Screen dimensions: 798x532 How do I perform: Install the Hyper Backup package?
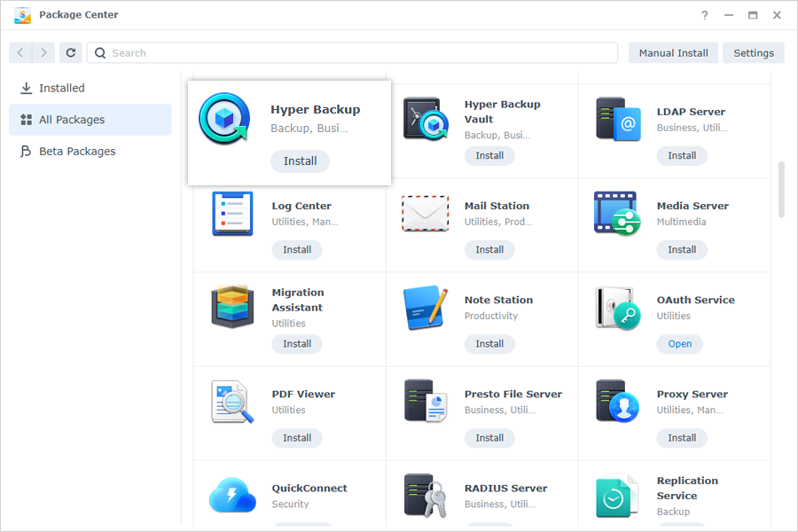click(x=301, y=160)
